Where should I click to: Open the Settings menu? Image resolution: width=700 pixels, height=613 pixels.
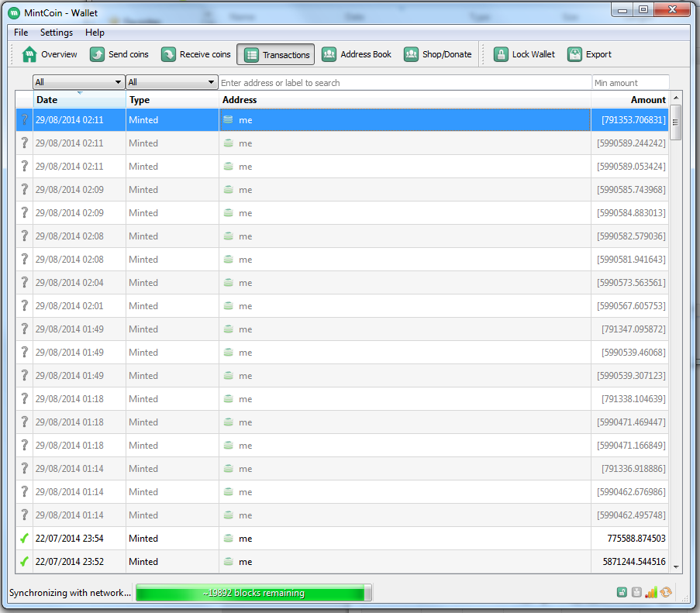(57, 33)
